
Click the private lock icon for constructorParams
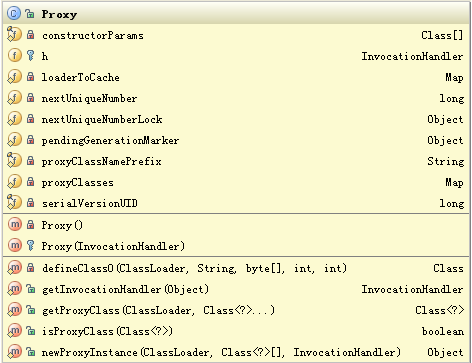(30, 35)
